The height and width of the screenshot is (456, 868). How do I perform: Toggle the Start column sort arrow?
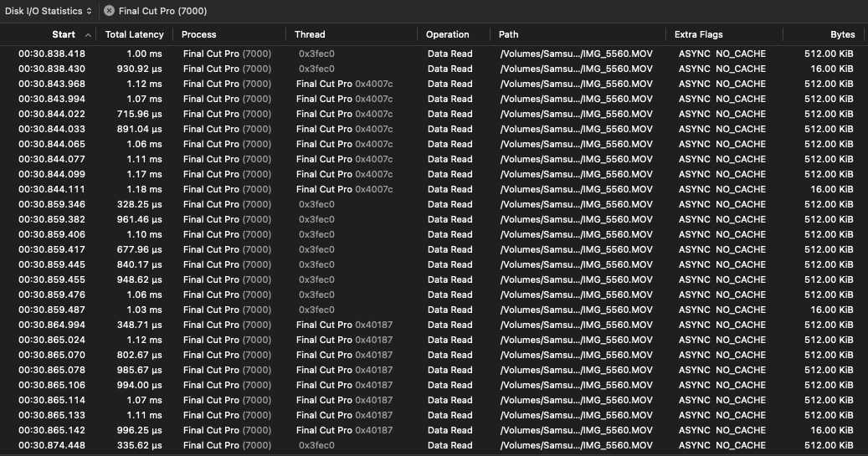pyautogui.click(x=88, y=35)
